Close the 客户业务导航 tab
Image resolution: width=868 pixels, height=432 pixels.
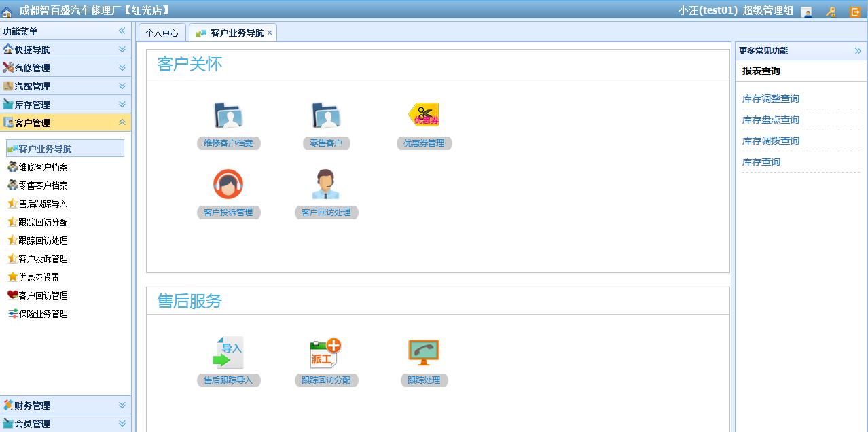click(x=270, y=33)
